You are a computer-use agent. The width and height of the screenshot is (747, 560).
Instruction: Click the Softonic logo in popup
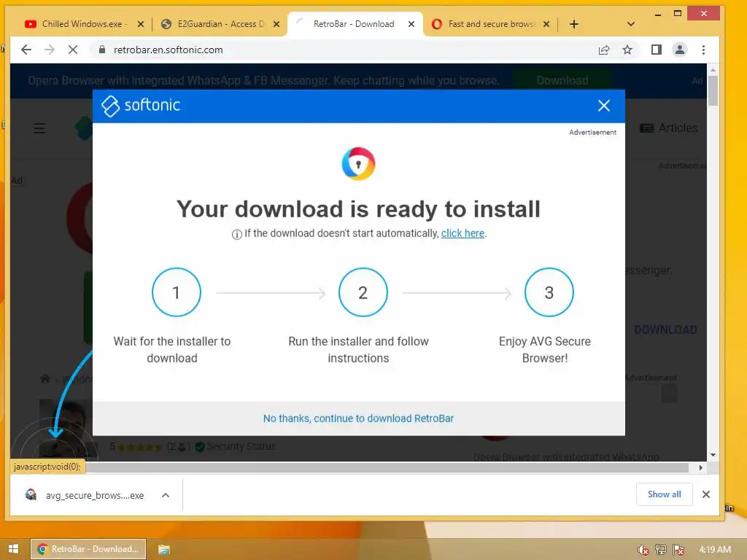(141, 105)
